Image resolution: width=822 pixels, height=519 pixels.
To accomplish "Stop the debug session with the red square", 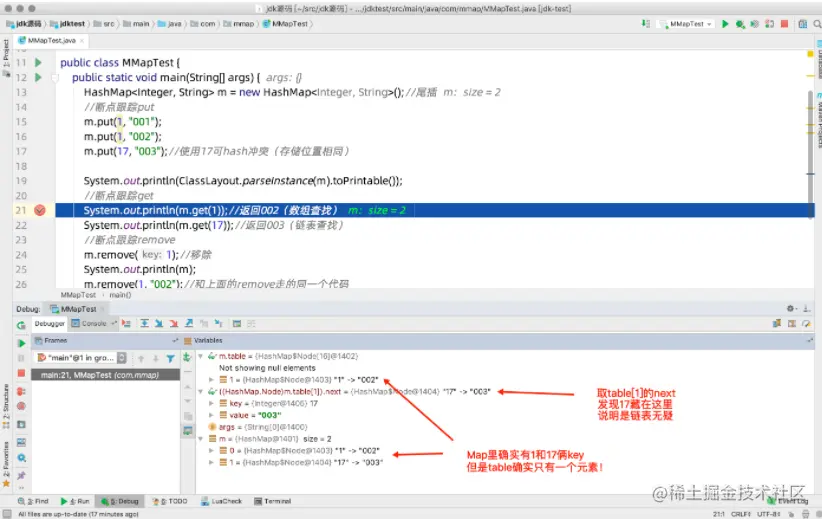I will tap(21, 373).
